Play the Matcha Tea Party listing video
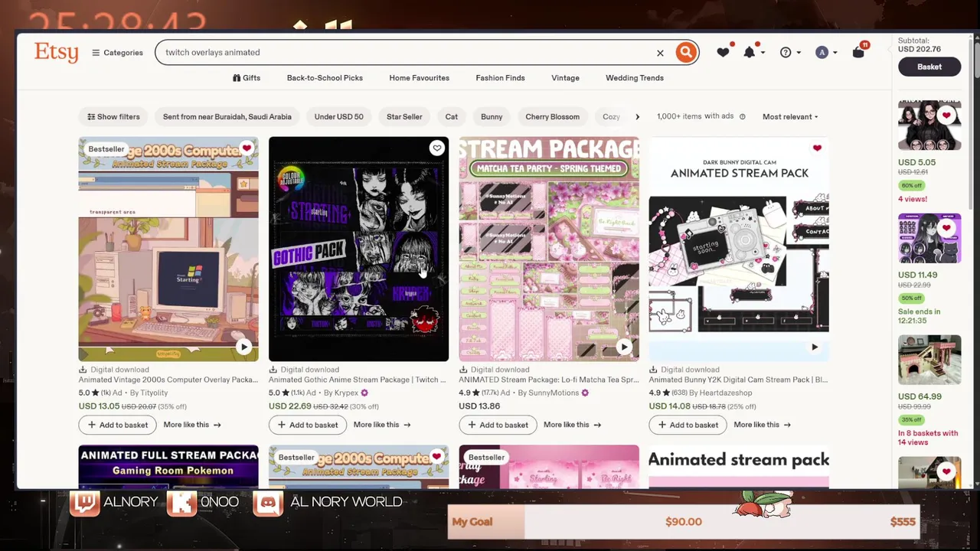The width and height of the screenshot is (980, 551). pos(624,347)
